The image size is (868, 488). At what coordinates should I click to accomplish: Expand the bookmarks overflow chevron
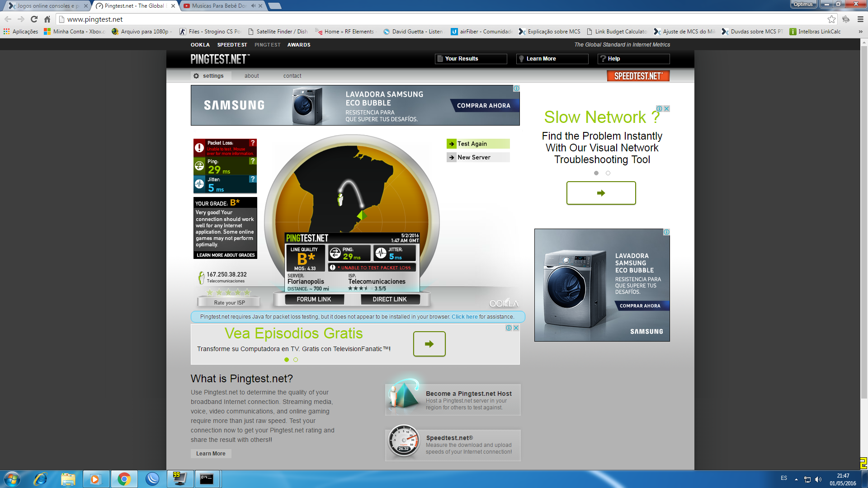(860, 32)
